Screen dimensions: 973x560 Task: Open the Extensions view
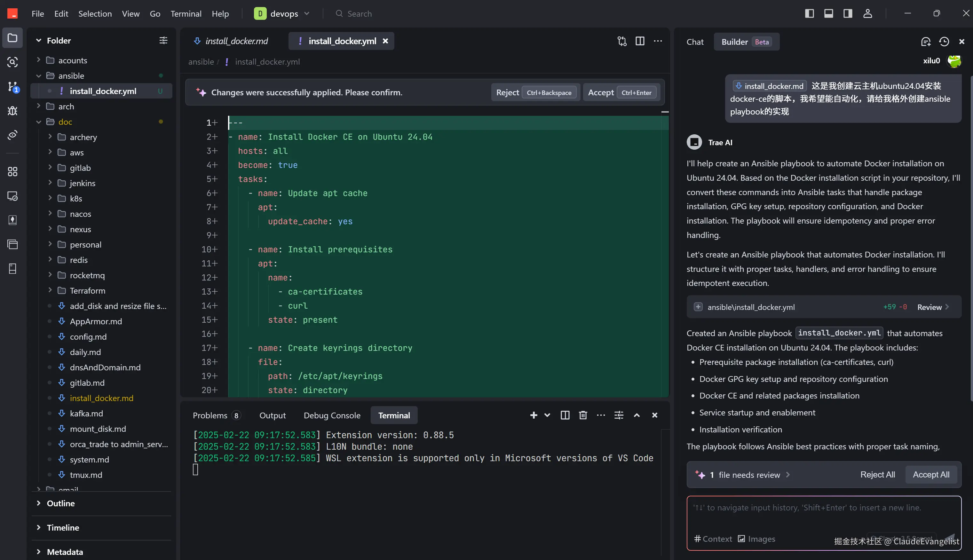(13, 172)
